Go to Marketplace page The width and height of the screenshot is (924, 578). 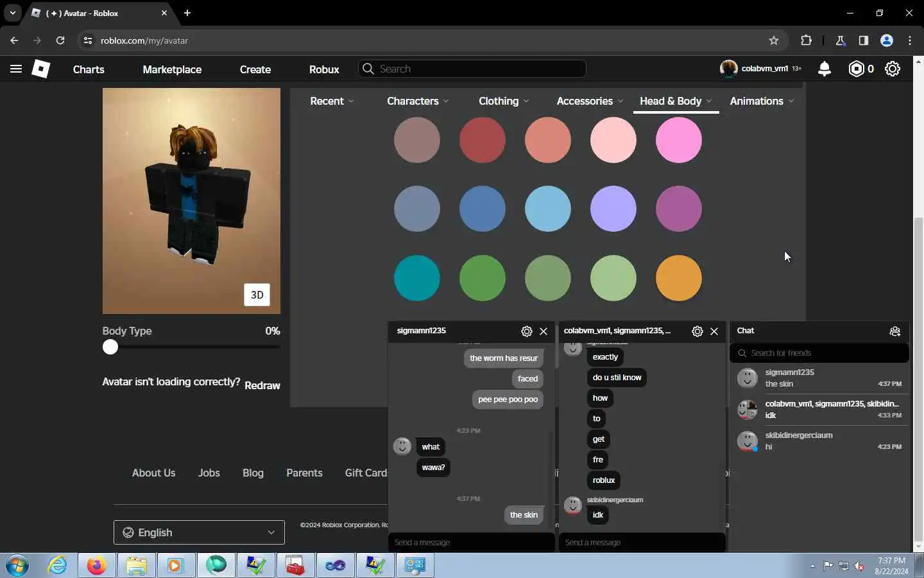[x=172, y=69]
